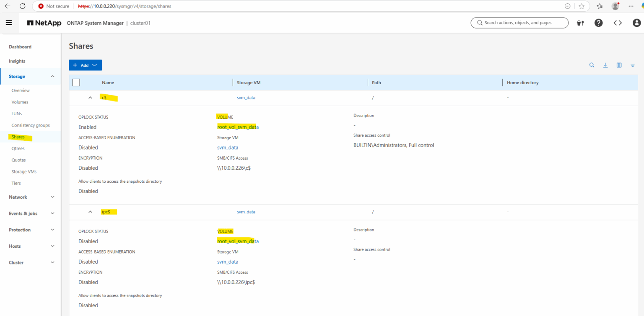
Task: Go to the Dashboard from the sidebar
Action: (x=20, y=47)
